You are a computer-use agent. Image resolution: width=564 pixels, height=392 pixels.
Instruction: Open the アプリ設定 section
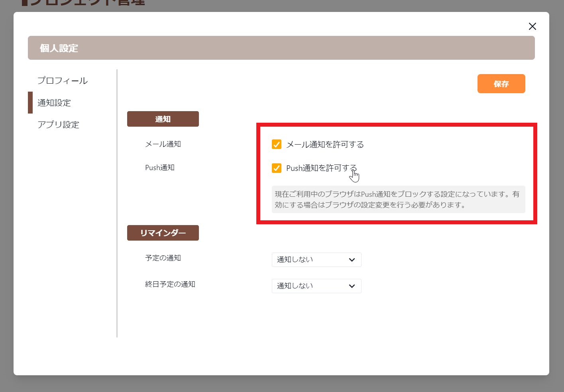[58, 124]
